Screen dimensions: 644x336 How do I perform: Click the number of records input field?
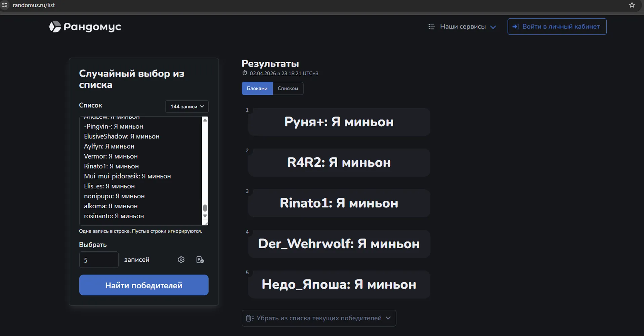pos(99,260)
